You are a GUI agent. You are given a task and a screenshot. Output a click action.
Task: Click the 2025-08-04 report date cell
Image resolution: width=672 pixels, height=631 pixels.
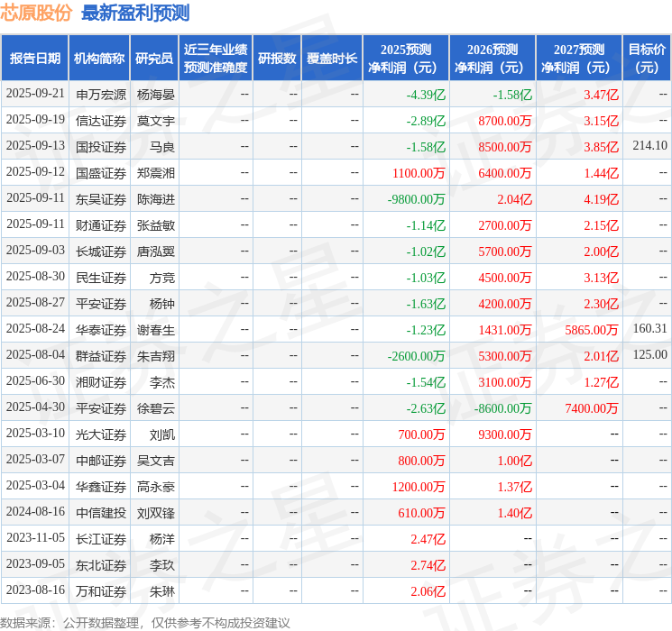click(x=35, y=356)
